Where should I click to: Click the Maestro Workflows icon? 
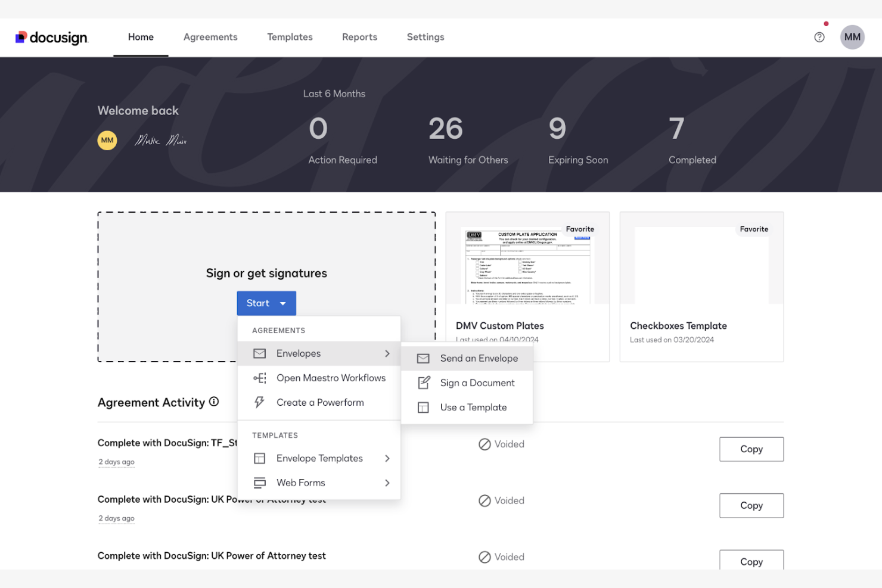click(259, 378)
